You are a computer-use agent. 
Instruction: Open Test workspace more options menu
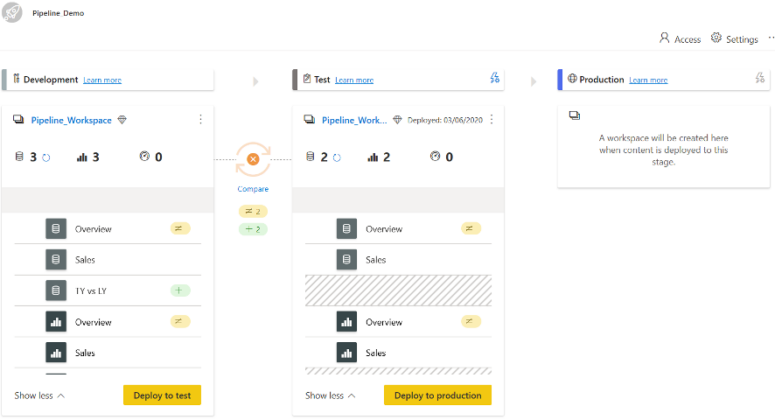pyautogui.click(x=491, y=120)
